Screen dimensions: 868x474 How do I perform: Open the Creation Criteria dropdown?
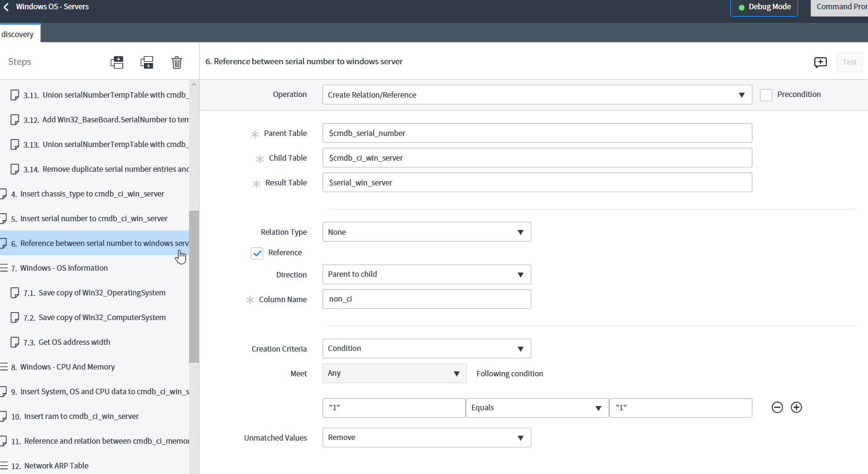pos(426,348)
